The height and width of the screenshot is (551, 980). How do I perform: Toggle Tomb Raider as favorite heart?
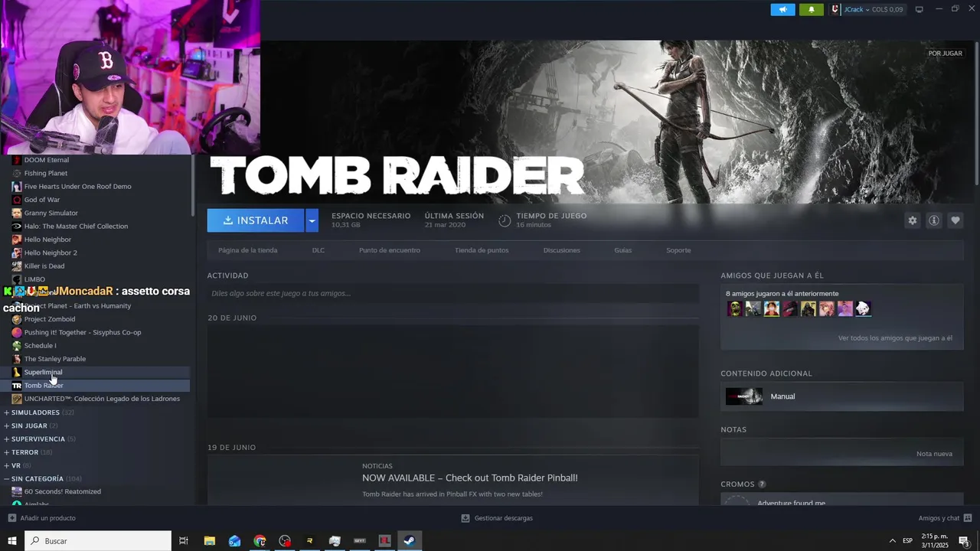click(x=955, y=220)
